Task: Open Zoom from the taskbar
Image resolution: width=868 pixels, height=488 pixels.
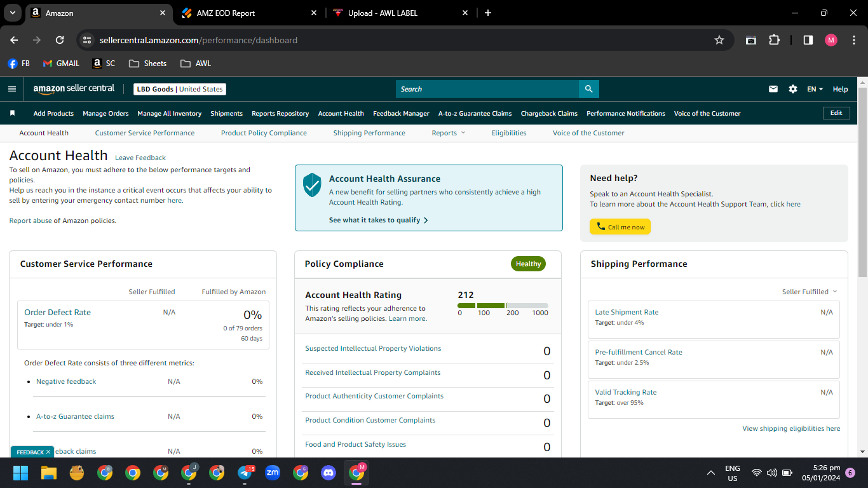Action: point(273,473)
